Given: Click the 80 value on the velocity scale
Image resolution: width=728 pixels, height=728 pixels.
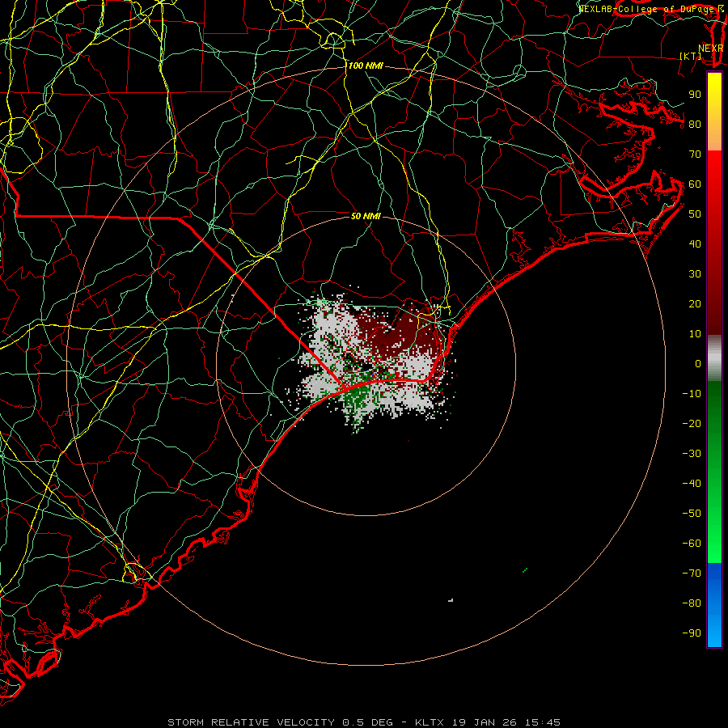Looking at the screenshot, I should coord(695,124).
